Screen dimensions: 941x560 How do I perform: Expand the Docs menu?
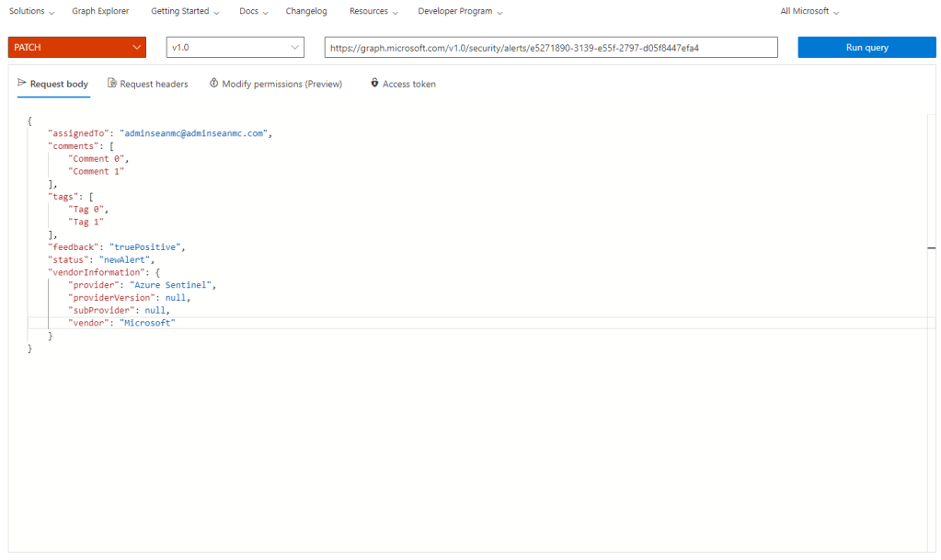click(253, 11)
